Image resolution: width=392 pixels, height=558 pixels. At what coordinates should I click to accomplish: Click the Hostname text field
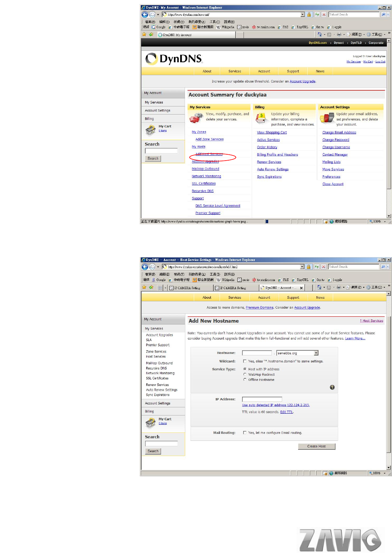click(x=257, y=353)
